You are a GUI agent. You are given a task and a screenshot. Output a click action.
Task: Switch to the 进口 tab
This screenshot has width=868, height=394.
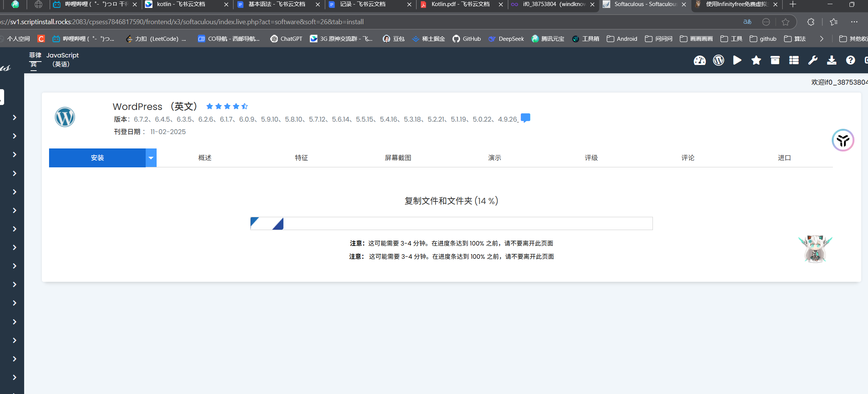tap(785, 158)
